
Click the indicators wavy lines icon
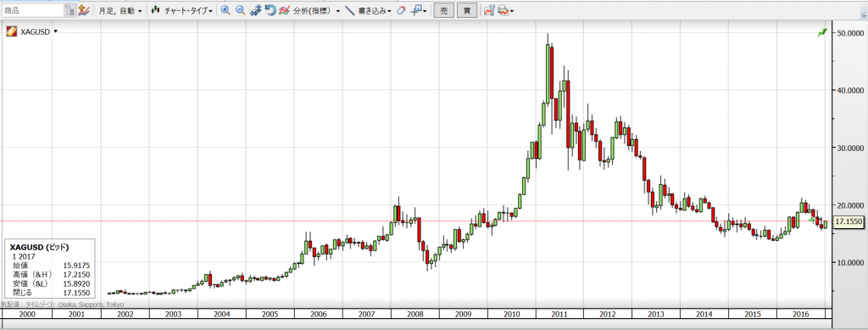285,10
